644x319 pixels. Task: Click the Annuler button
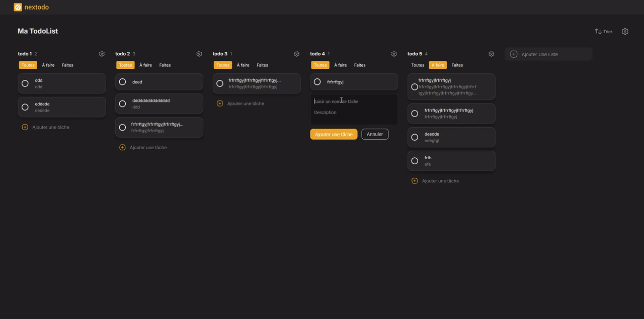point(375,134)
